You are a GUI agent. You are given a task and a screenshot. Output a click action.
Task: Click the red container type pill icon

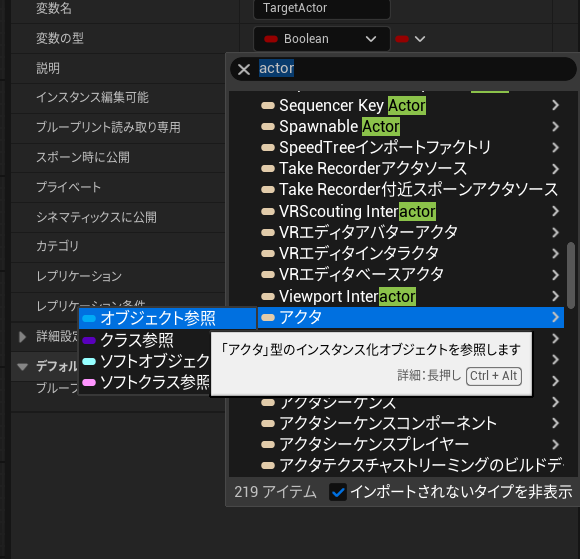(x=402, y=39)
